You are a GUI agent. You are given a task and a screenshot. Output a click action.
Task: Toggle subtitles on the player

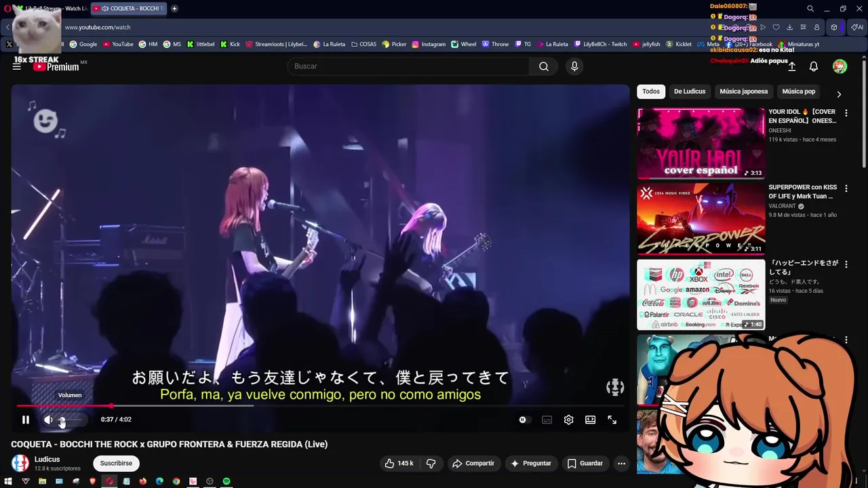click(547, 420)
